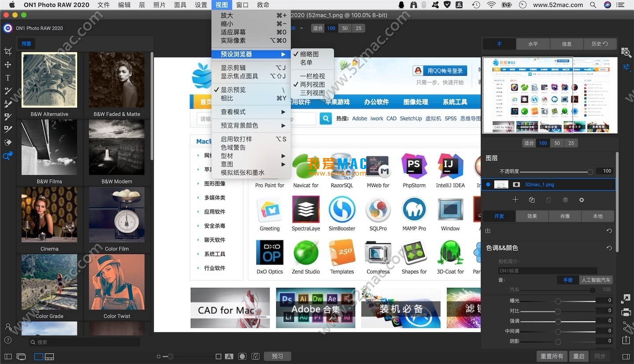Open the dual display mode icon

pos(21,357)
